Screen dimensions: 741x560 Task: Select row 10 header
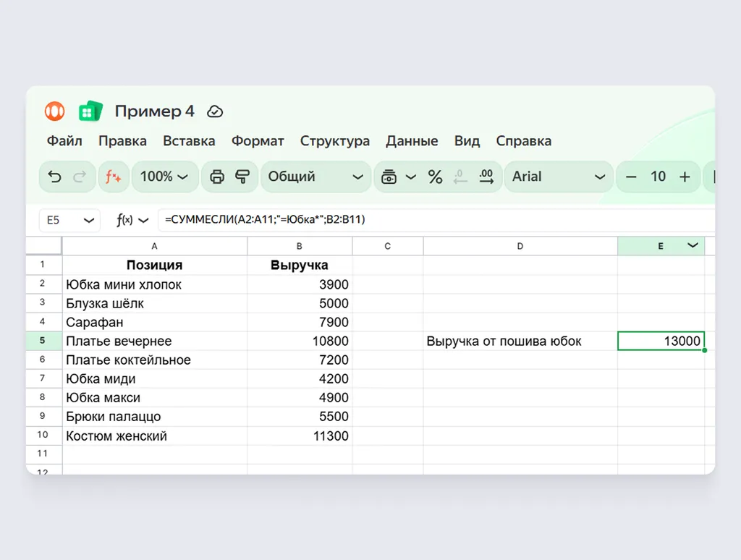[x=43, y=436]
